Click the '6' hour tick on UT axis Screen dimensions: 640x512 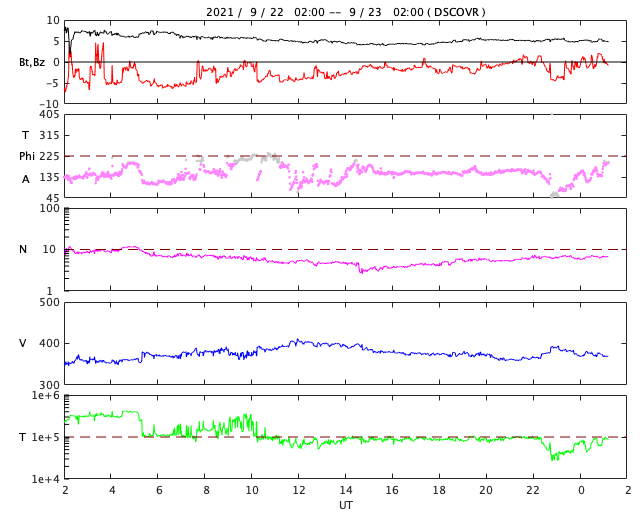(159, 490)
